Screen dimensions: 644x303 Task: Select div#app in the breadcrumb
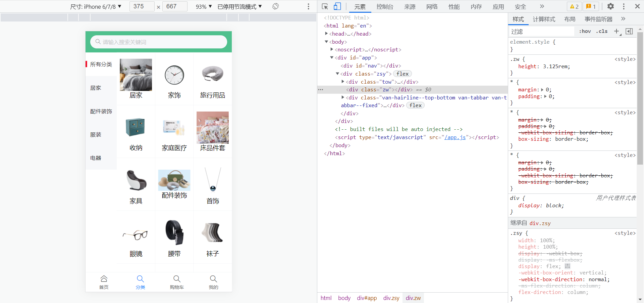[x=367, y=298]
